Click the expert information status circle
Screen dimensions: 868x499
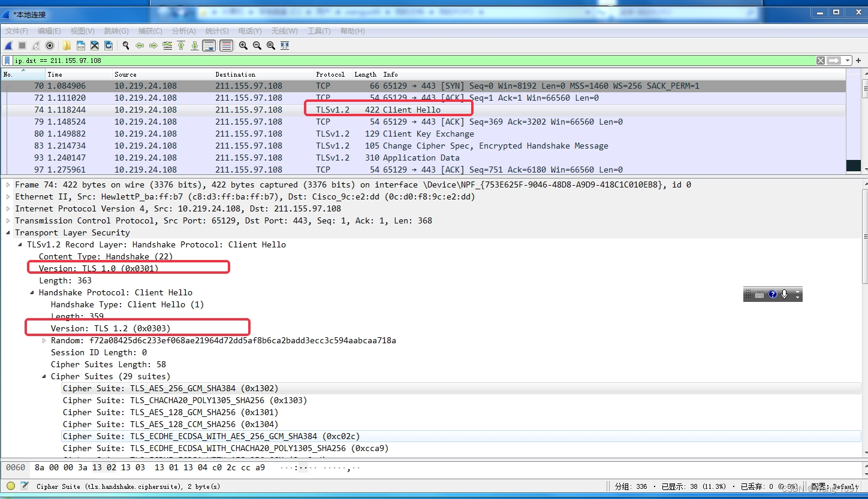point(11,486)
